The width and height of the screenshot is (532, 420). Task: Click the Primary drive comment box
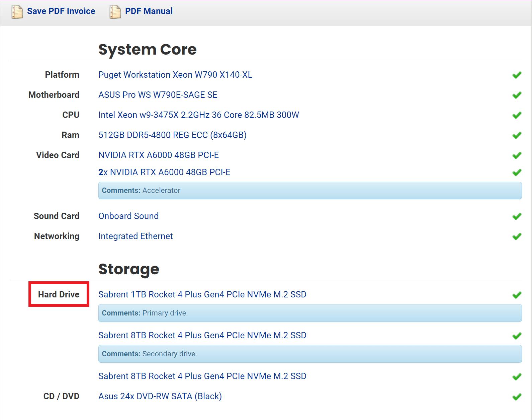[309, 313]
